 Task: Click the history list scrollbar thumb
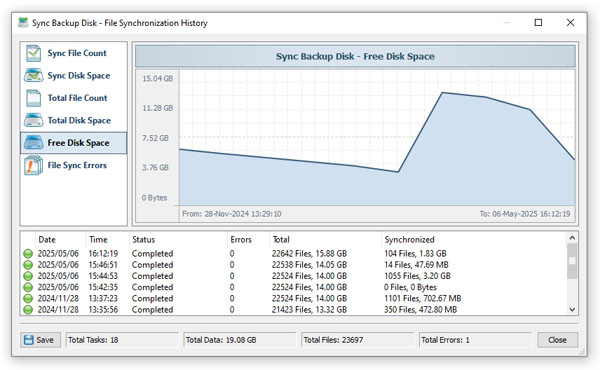[572, 261]
